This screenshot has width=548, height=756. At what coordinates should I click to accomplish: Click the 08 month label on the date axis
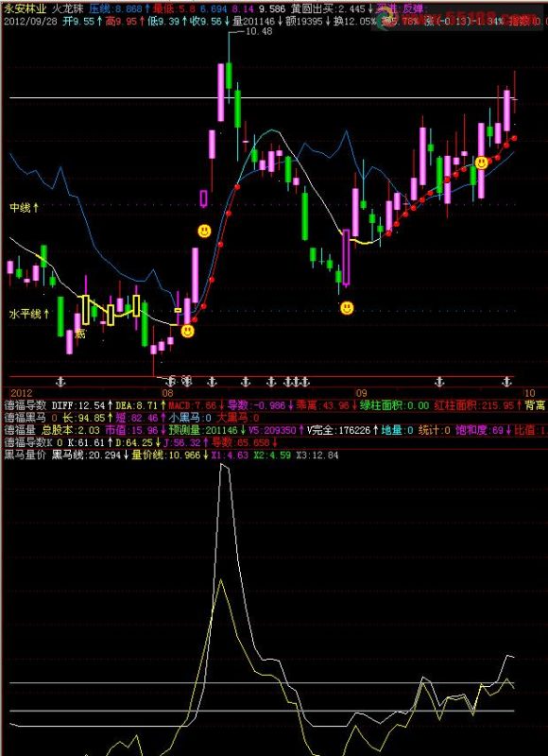tap(168, 392)
